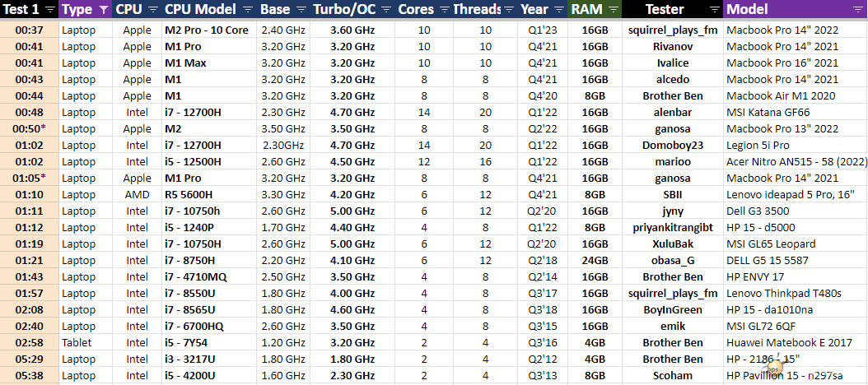Click the 1.70 GHz base clock cell
This screenshot has height=385, width=868.
tap(283, 227)
